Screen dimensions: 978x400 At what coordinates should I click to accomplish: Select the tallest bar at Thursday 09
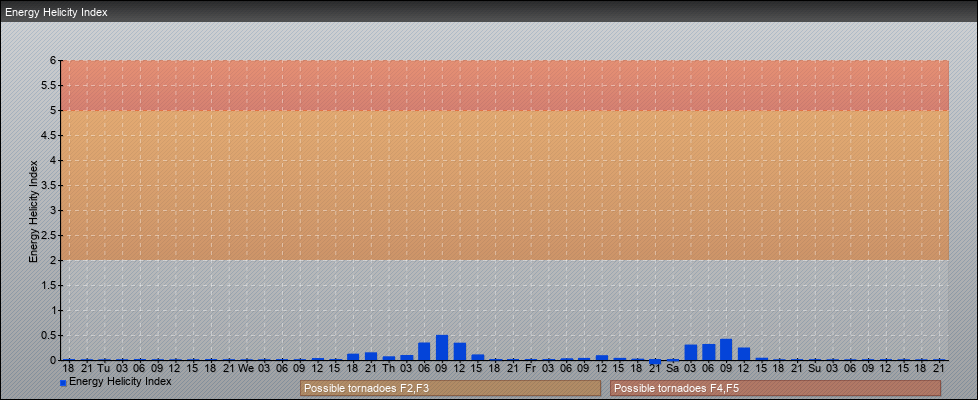(442, 348)
